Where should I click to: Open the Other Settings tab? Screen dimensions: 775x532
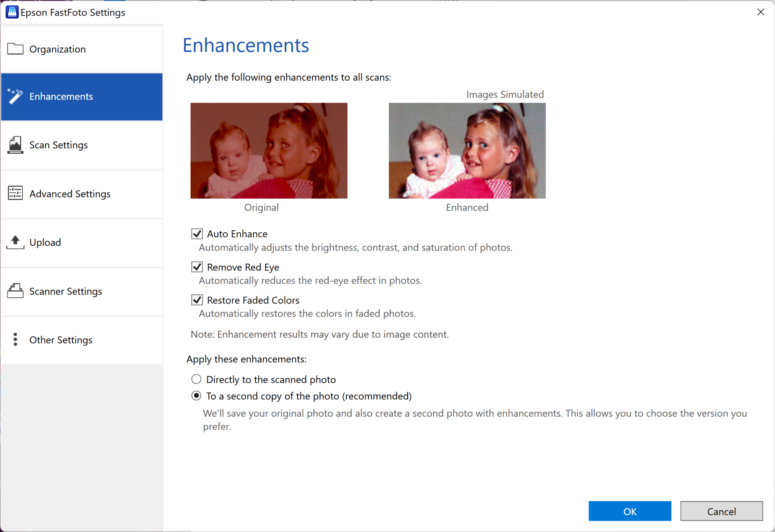(x=82, y=340)
